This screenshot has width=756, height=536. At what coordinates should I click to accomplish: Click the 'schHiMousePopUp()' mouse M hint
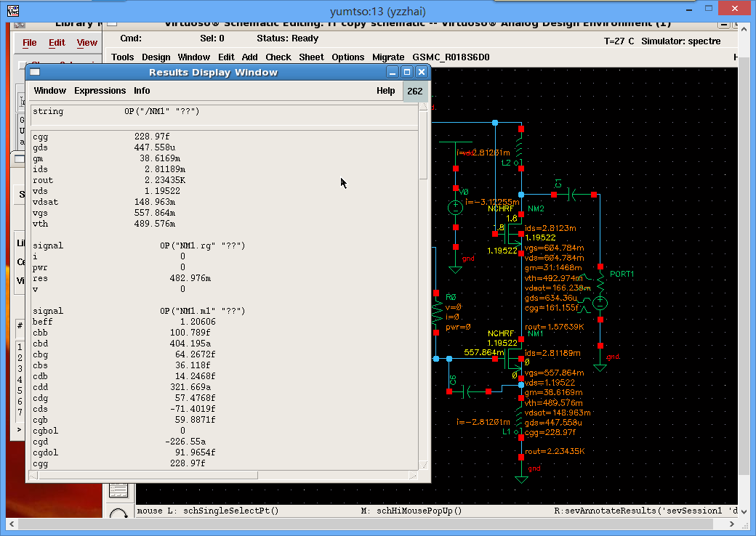(x=419, y=511)
